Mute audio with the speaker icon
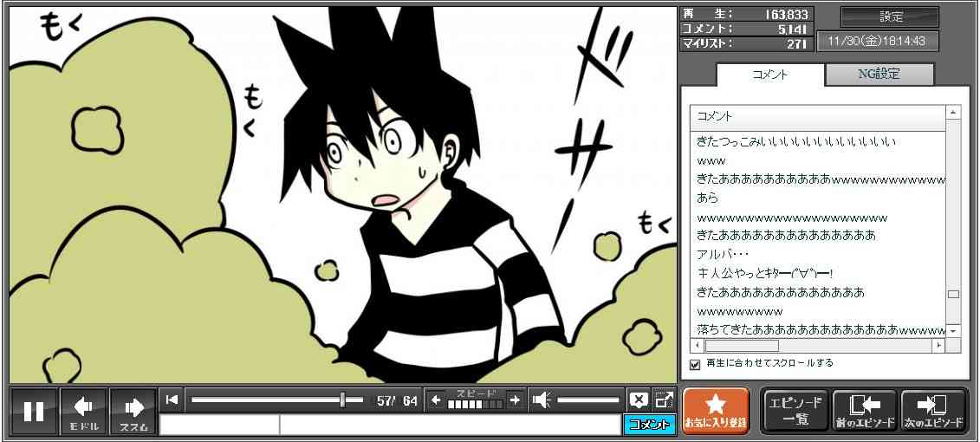This screenshot has width=980, height=442. (x=542, y=400)
